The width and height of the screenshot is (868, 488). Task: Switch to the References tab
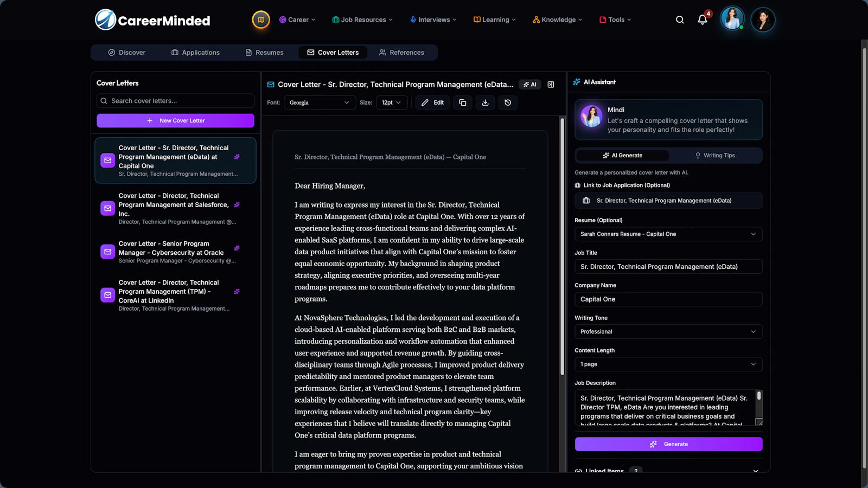[x=401, y=53]
